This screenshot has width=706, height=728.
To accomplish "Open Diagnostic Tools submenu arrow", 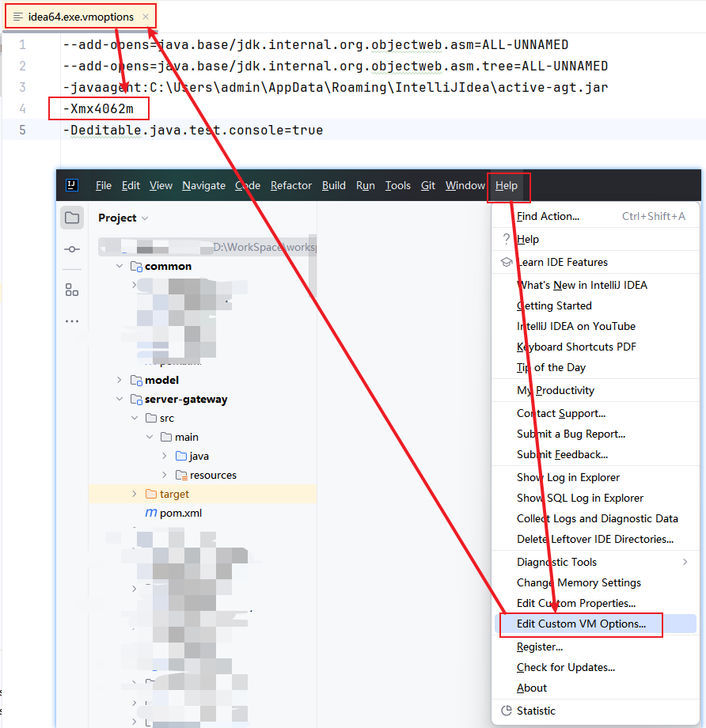I will pyautogui.click(x=685, y=562).
